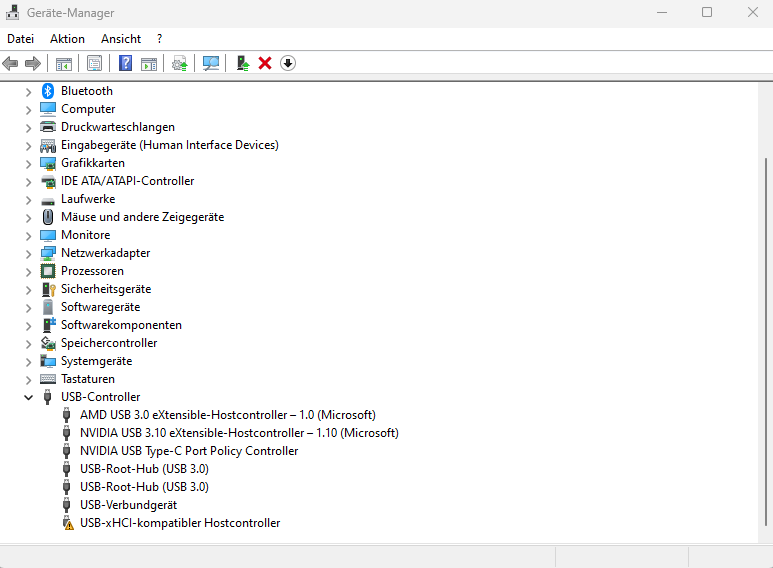Viewport: 773px width, 568px height.
Task: Maximize the Geräte-Manager window
Action: 707,12
